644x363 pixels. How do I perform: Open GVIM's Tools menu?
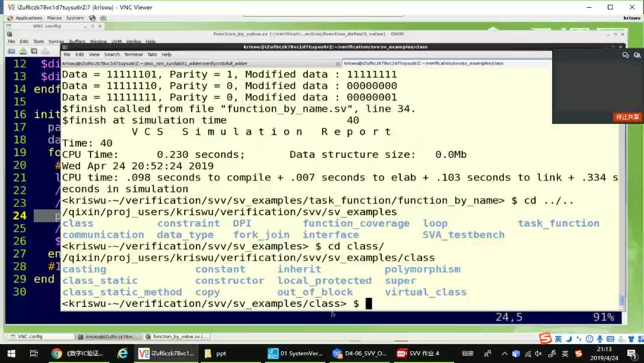point(38,41)
